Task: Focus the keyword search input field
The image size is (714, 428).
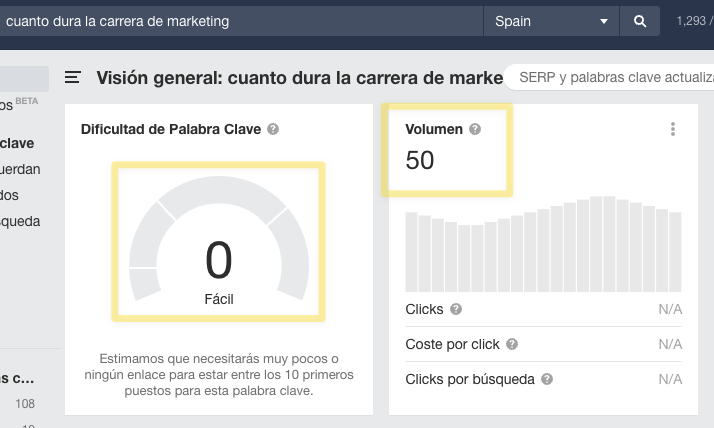Action: click(240, 21)
